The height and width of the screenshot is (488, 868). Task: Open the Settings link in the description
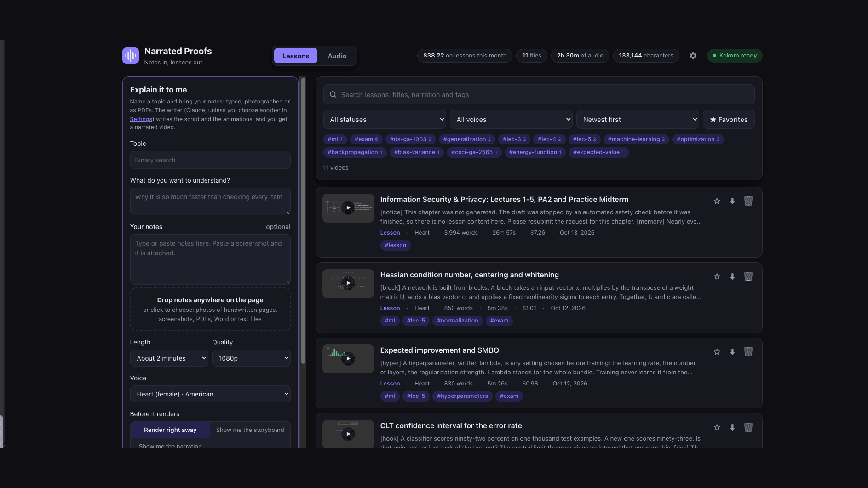[x=141, y=119]
